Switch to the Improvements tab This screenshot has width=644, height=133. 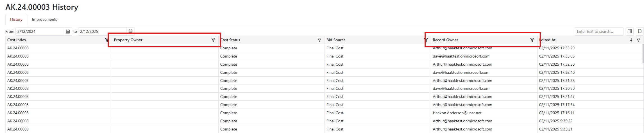pyautogui.click(x=44, y=19)
